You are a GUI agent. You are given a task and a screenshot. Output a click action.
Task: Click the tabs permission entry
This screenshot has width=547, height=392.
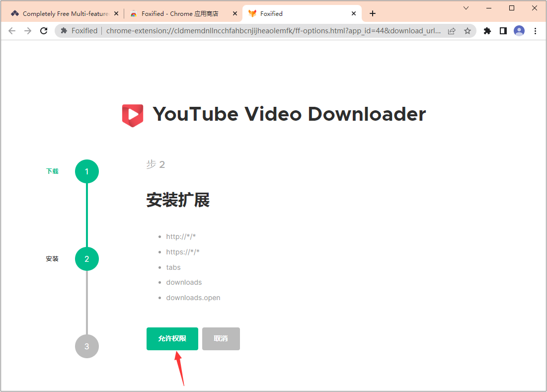(173, 267)
